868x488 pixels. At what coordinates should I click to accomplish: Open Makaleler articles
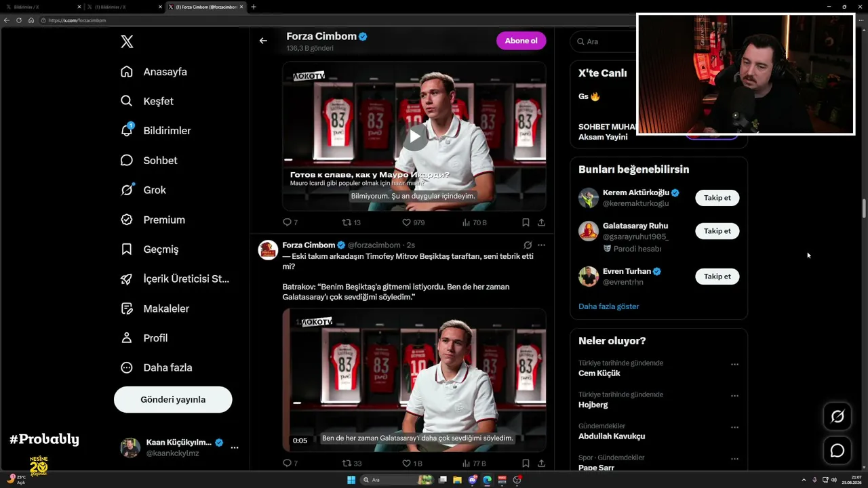pos(155,308)
